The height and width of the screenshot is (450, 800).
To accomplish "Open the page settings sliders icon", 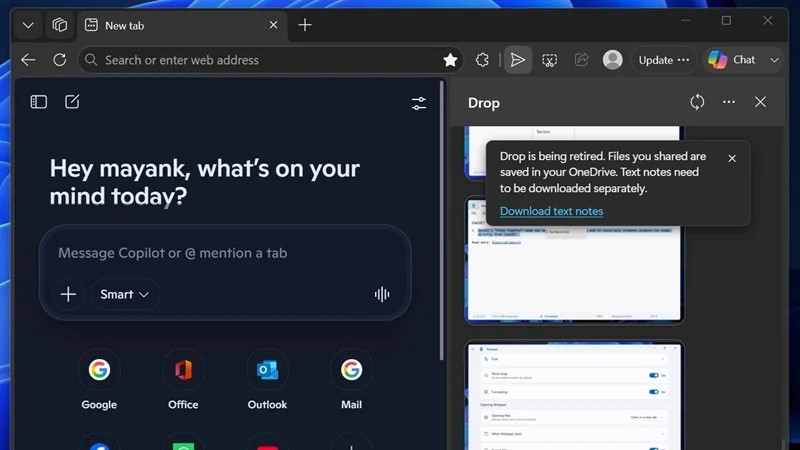I will [x=419, y=104].
